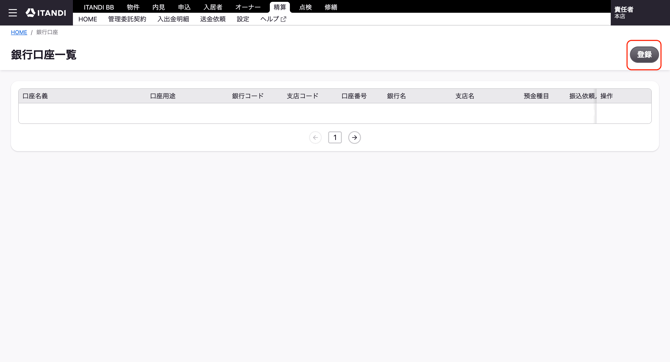Select page number 1
Screen dimensions: 670x362
pos(335,138)
